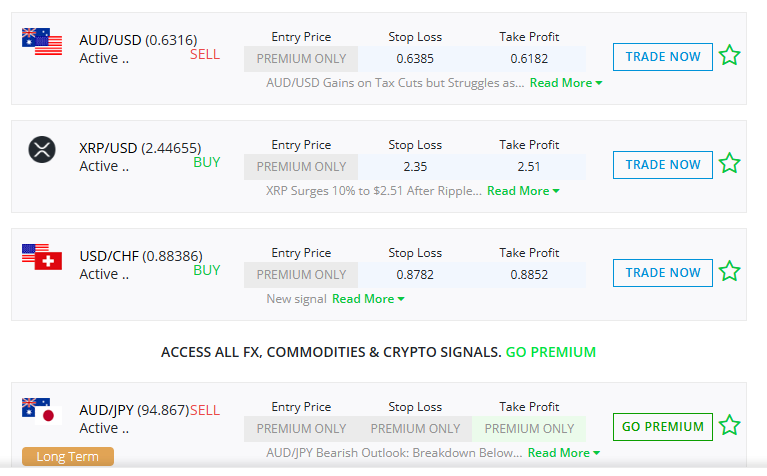The height and width of the screenshot is (476, 767).
Task: Expand Read More for AUD/JPY Bearish Outlook
Action: point(564,453)
